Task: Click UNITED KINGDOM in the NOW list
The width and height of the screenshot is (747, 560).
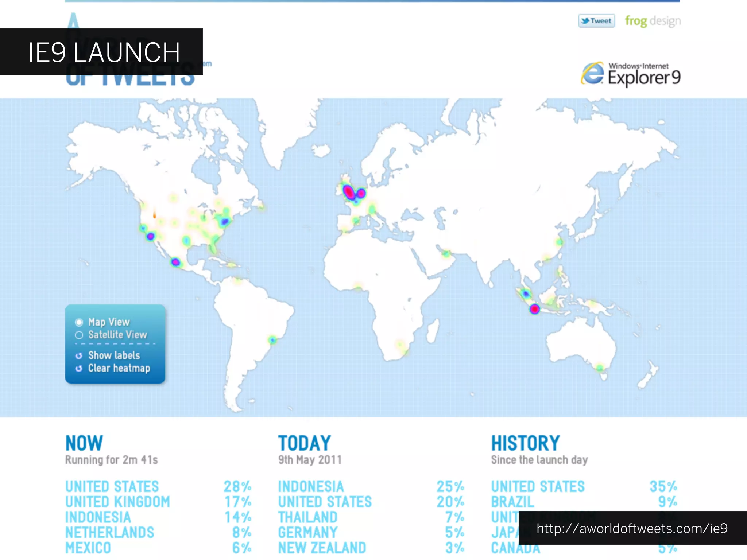Action: pos(117,502)
